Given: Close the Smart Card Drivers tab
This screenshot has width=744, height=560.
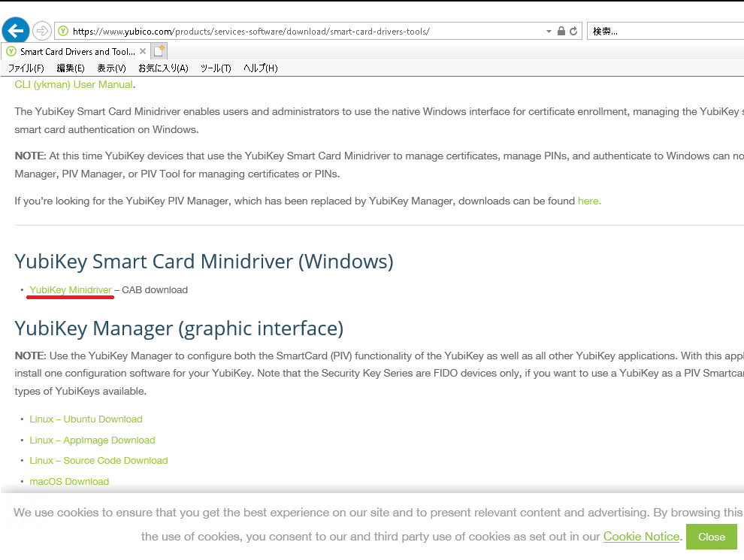Looking at the screenshot, I should 143,51.
